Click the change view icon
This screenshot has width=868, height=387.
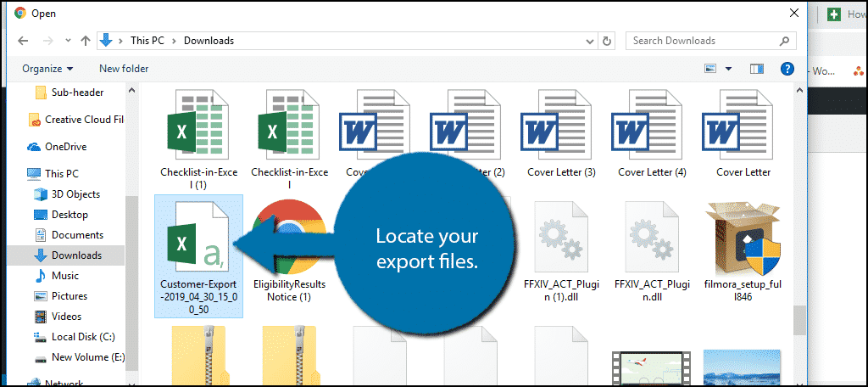click(x=710, y=69)
